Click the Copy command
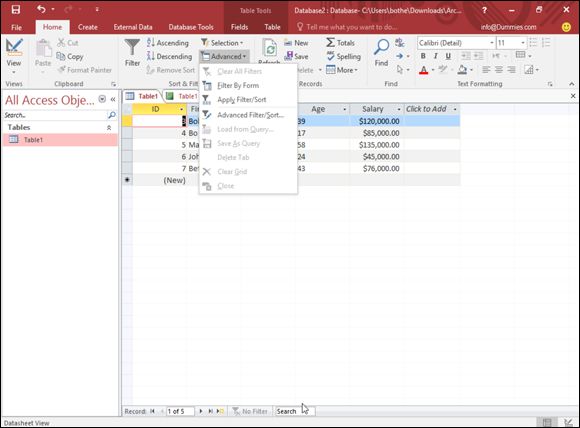 (x=70, y=57)
